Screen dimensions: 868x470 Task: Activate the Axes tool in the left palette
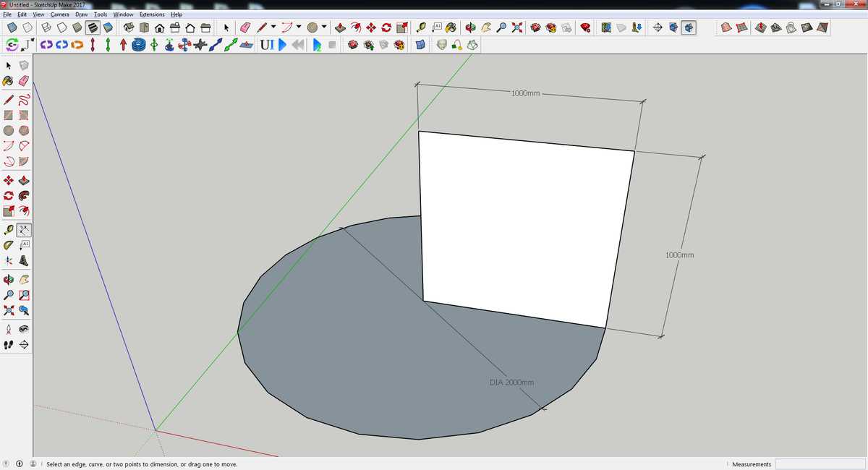pyautogui.click(x=9, y=261)
